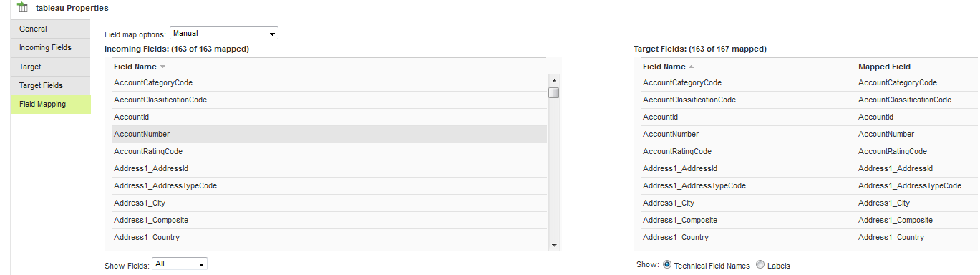Image resolution: width=980 pixels, height=275 pixels.
Task: Open the Target Fields tab
Action: click(x=51, y=85)
